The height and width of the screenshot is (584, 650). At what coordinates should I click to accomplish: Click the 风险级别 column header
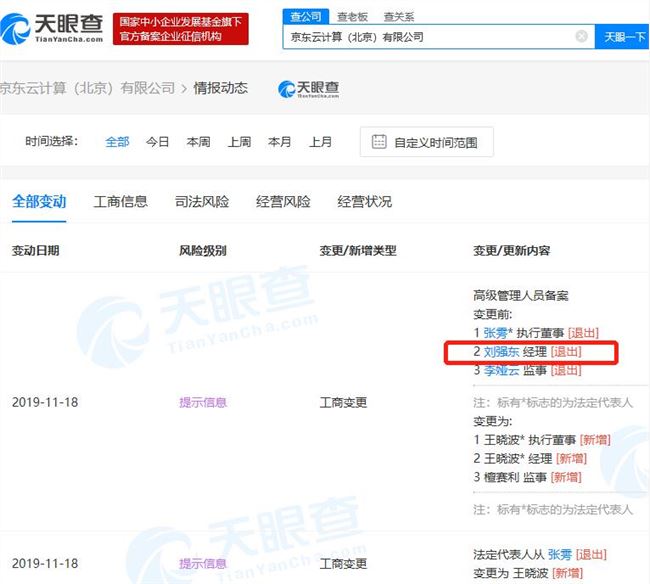pyautogui.click(x=203, y=250)
